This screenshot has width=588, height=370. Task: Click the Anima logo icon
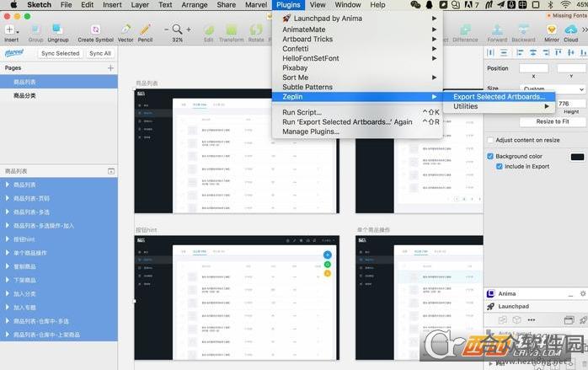click(x=490, y=293)
